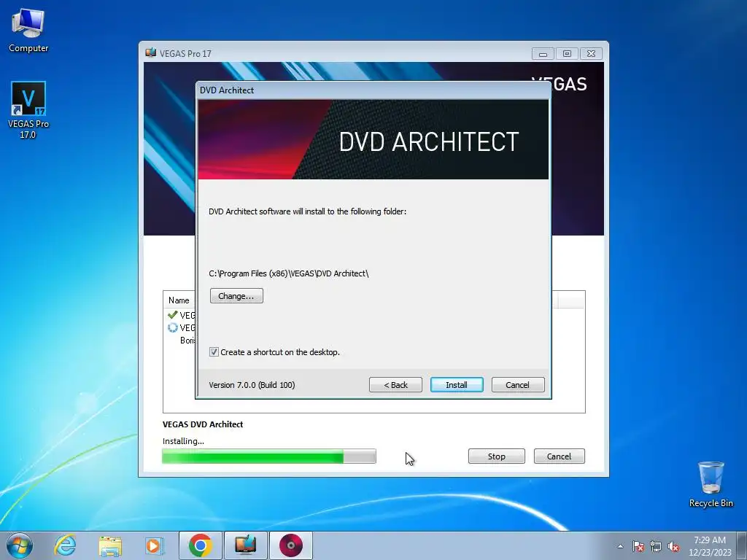Cancel the DVD Architect setup dialog
This screenshot has width=747, height=560.
(x=517, y=385)
